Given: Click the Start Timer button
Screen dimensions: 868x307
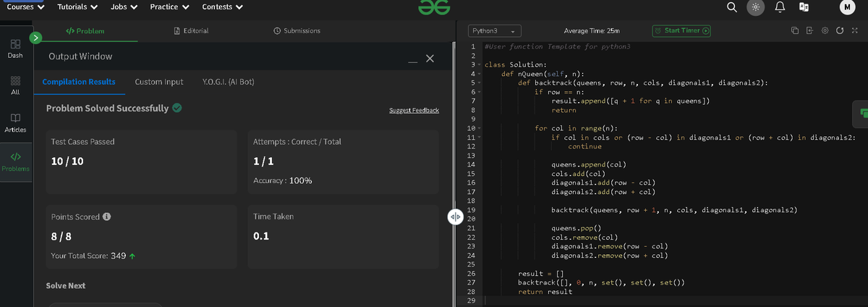Looking at the screenshot, I should (681, 30).
